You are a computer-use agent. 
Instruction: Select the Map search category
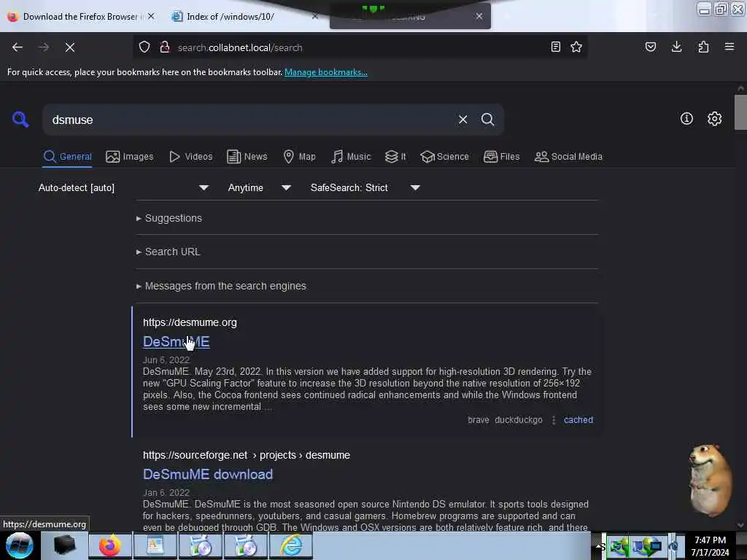tap(299, 157)
